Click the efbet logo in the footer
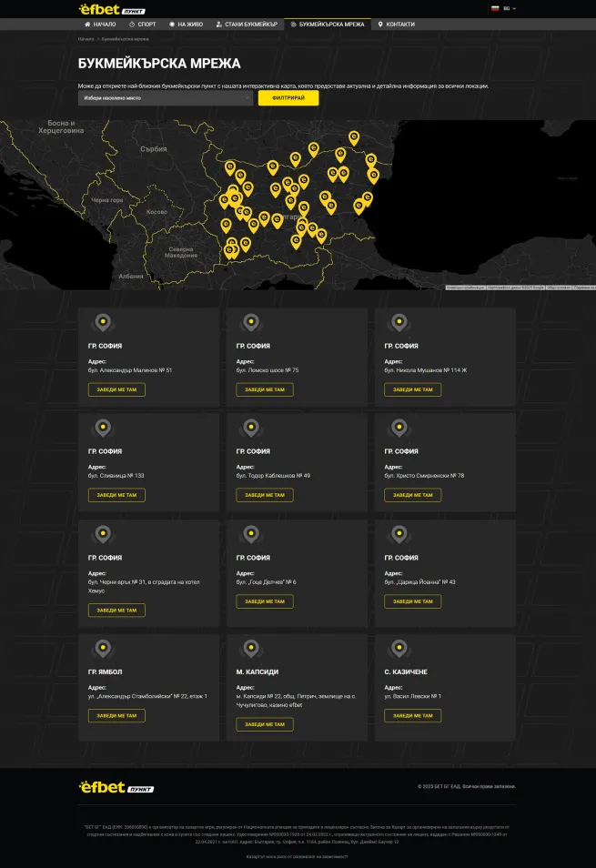The height and width of the screenshot is (868, 596). [x=116, y=787]
